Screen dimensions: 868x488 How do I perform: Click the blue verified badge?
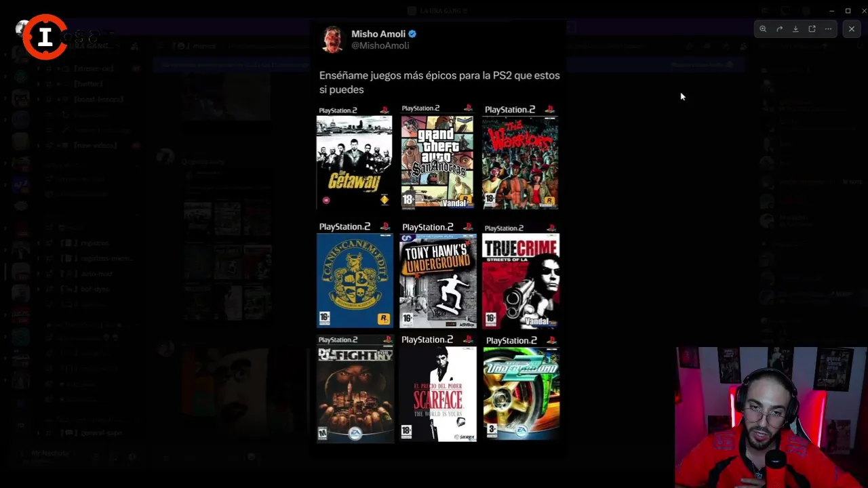[x=412, y=34]
